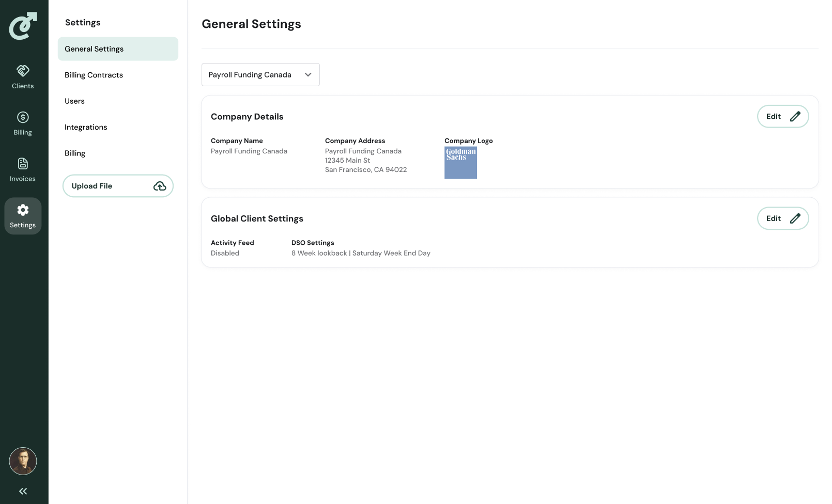Click the app logo in the sidebar
Viewport: 832px width, 504px height.
tap(23, 26)
